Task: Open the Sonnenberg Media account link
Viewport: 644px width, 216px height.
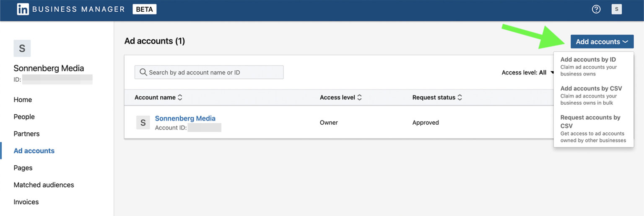Action: coord(185,118)
